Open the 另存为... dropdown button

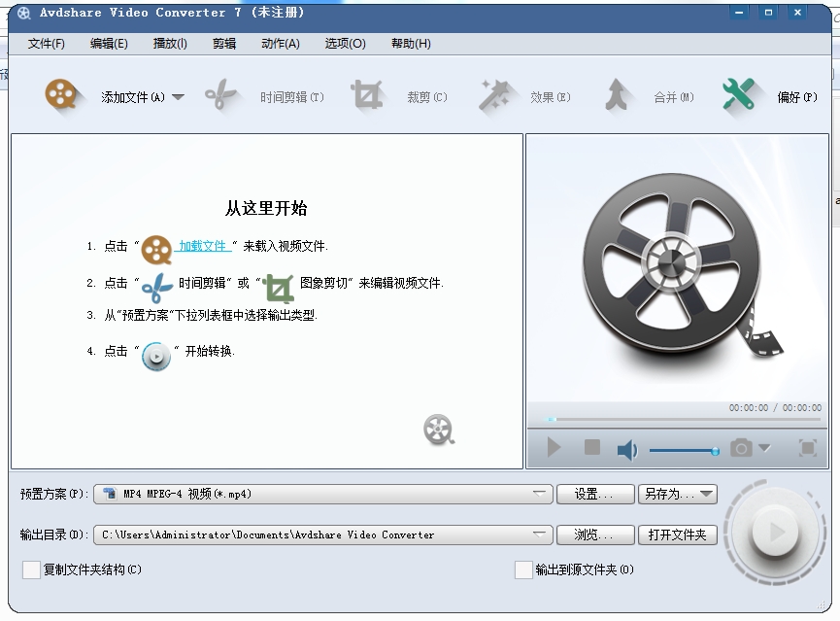pyautogui.click(x=677, y=494)
